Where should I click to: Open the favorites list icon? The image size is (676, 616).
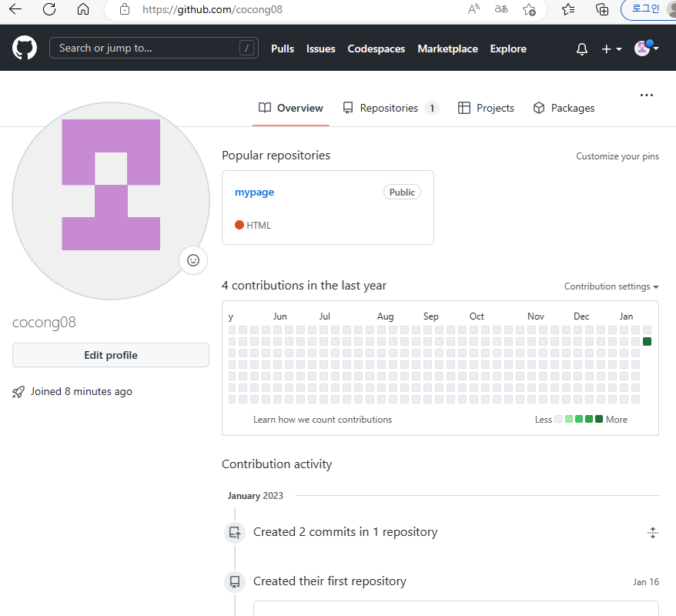(x=568, y=9)
